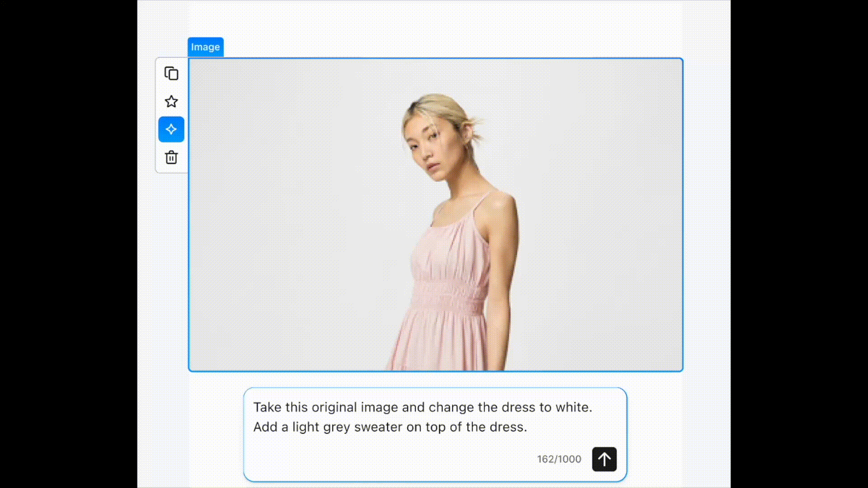Select the blue Image label tab
The width and height of the screenshot is (868, 488).
tap(205, 47)
